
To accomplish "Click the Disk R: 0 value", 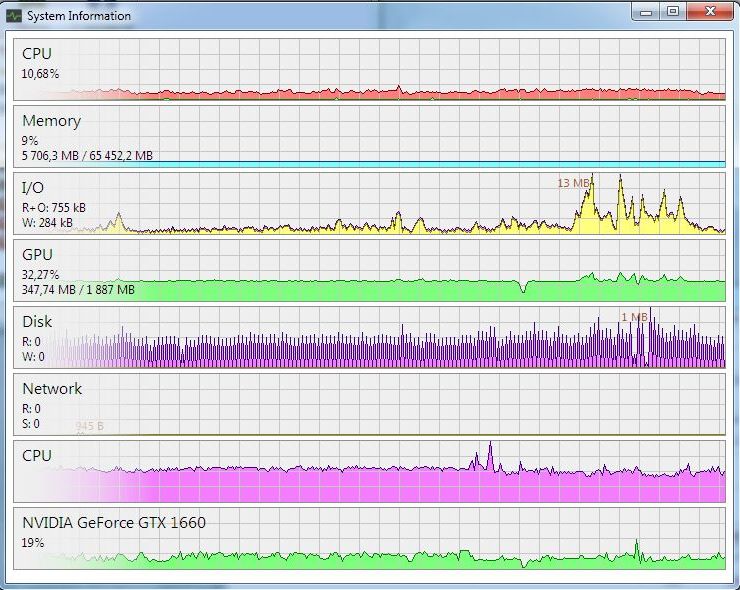I will coord(31,342).
